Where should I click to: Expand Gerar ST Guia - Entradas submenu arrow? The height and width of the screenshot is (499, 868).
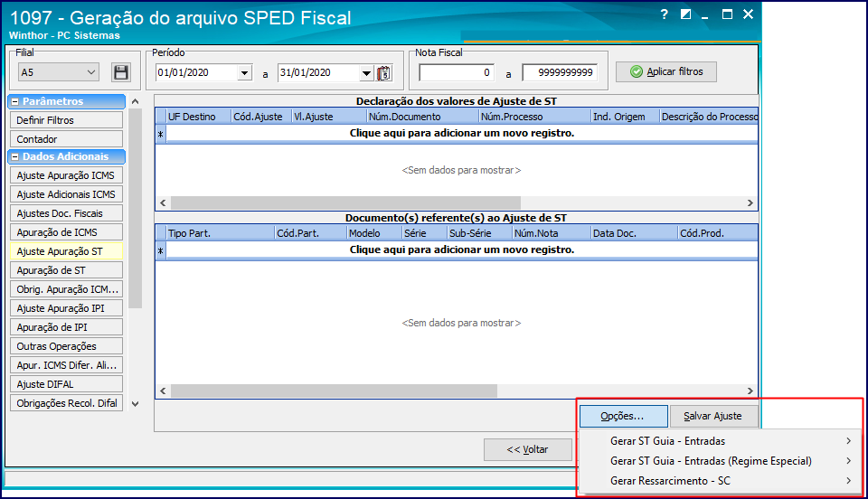click(x=849, y=441)
